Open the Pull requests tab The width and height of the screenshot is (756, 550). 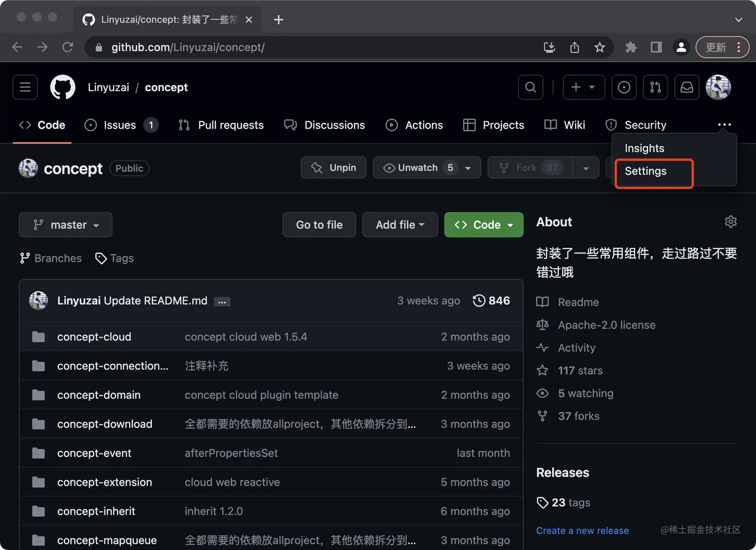[221, 125]
